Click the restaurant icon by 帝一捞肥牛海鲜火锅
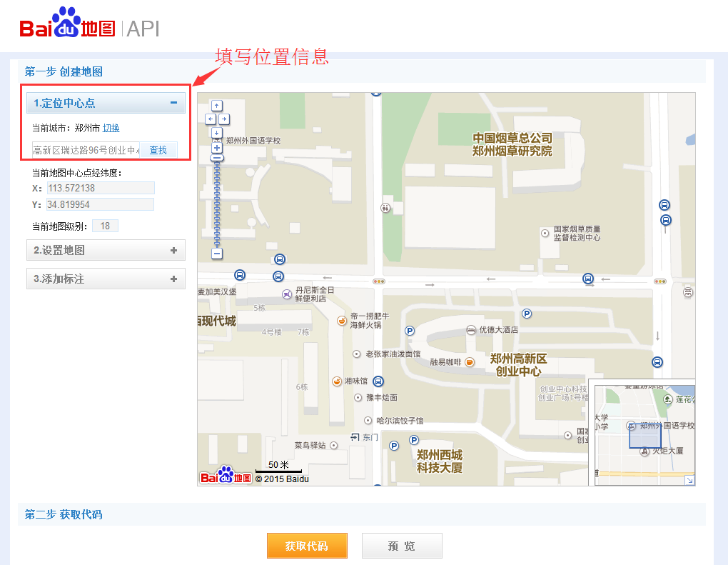 342,321
